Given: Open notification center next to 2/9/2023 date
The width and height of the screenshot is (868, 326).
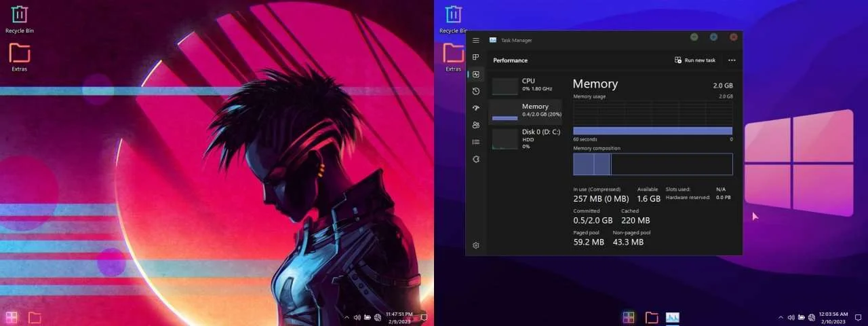Looking at the screenshot, I should point(424,317).
